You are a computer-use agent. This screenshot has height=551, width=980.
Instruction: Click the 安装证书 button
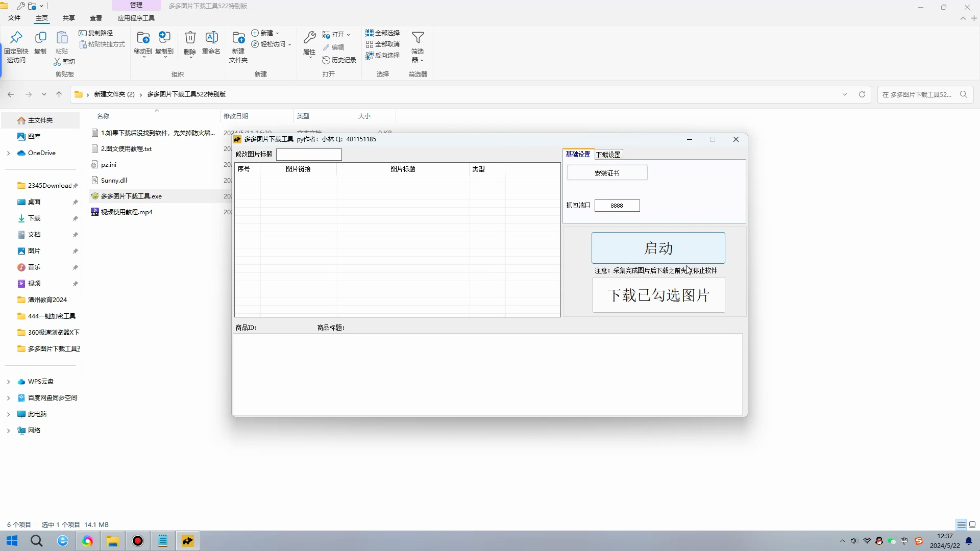tap(607, 173)
